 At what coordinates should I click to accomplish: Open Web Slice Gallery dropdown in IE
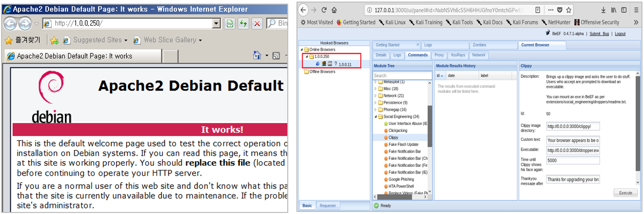pos(200,40)
